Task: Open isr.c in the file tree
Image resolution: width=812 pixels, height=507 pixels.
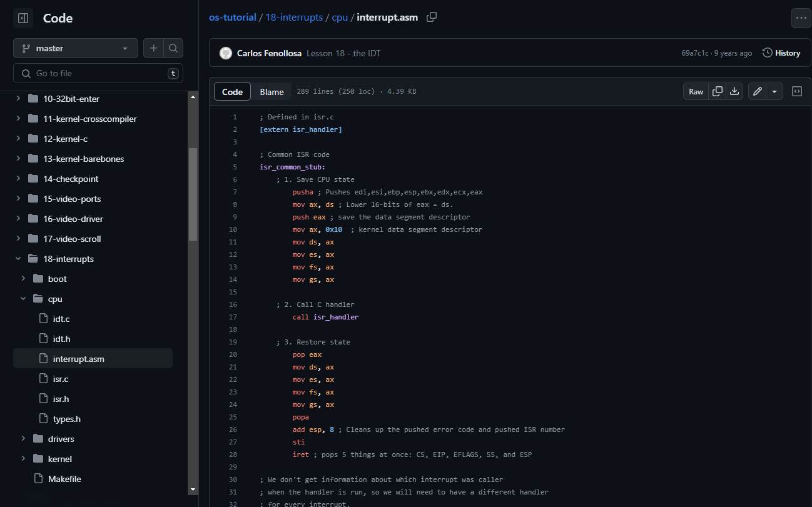Action: [x=61, y=379]
